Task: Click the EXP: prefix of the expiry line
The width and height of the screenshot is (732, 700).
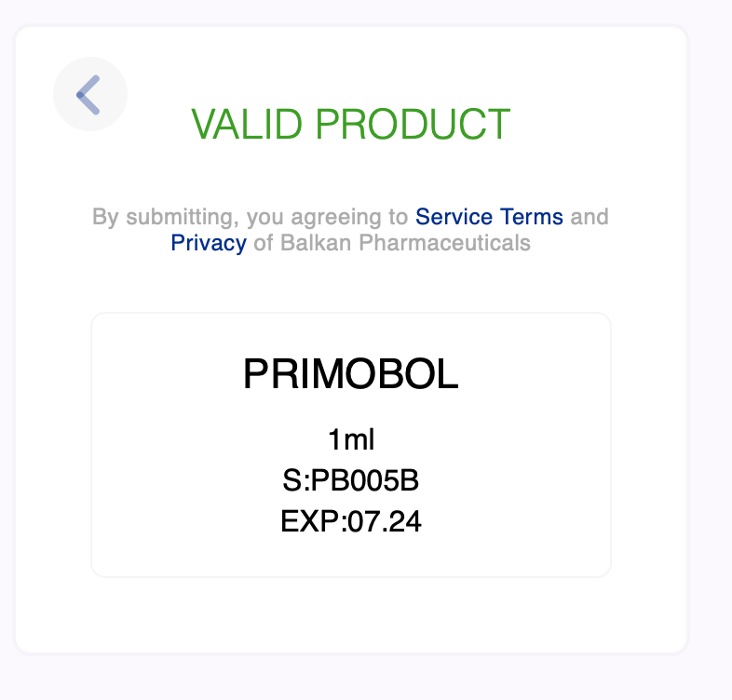Action: point(312,521)
